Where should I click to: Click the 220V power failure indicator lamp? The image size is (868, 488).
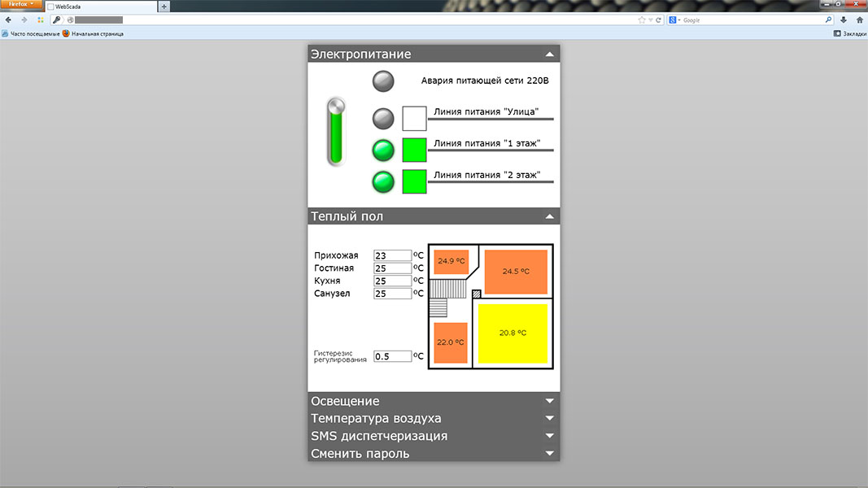pos(383,81)
